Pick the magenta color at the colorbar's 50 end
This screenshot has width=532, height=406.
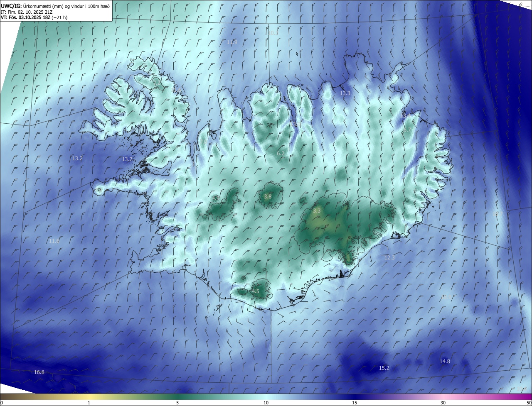[529, 397]
